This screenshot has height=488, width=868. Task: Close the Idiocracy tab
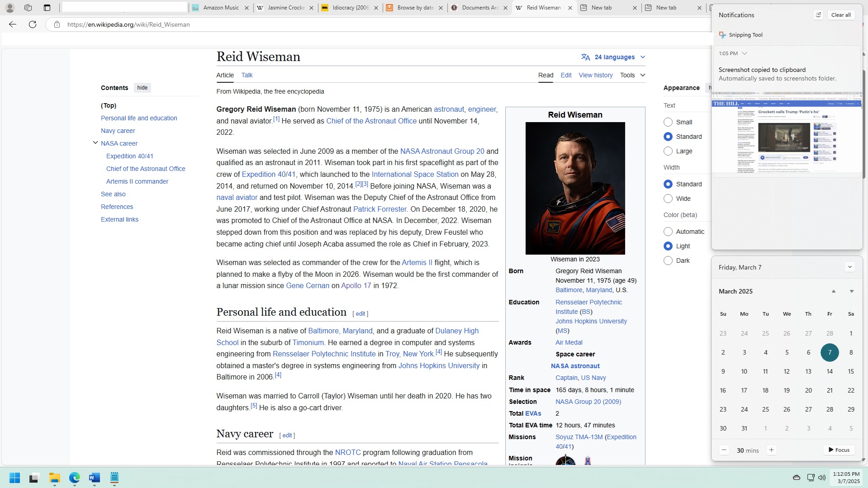tap(376, 8)
